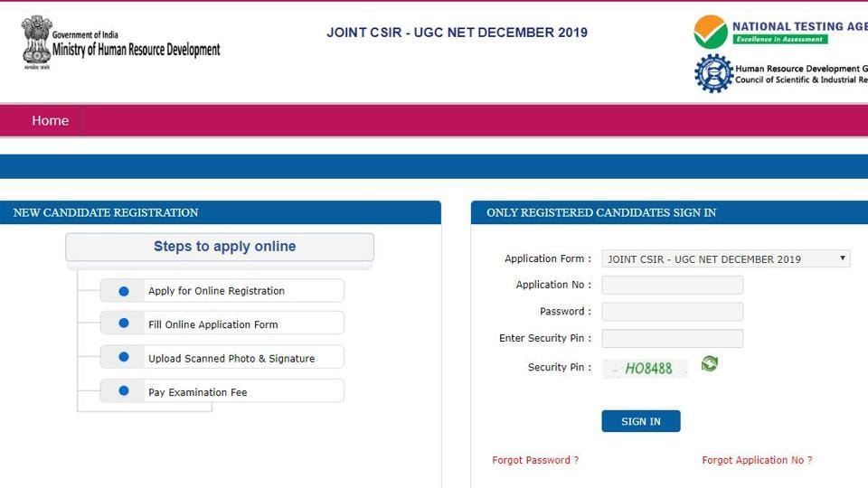Click the Government of India emblem
The width and height of the screenshot is (868, 488).
tap(36, 41)
